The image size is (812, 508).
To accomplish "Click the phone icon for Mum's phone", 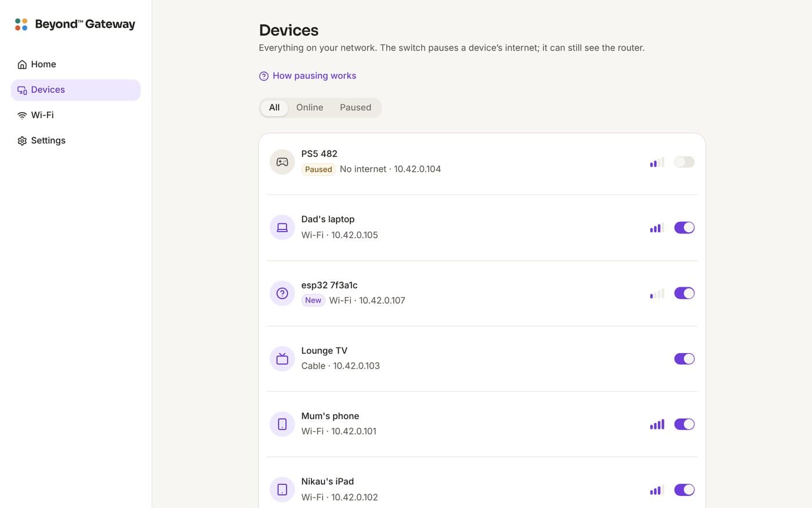I will coord(282,424).
